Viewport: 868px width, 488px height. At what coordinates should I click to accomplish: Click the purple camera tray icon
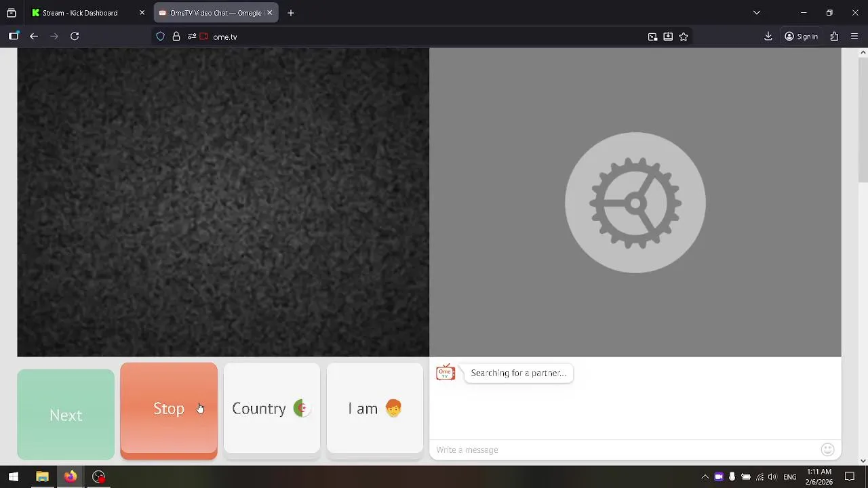tap(719, 477)
